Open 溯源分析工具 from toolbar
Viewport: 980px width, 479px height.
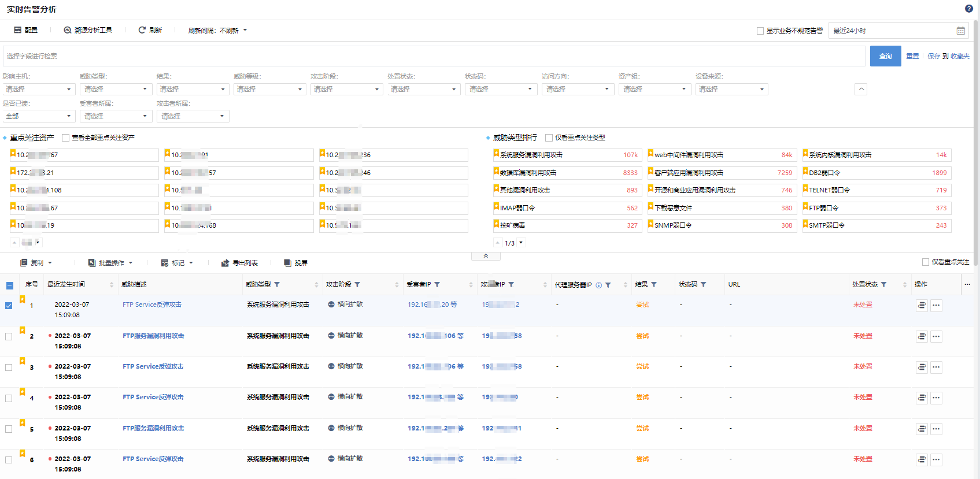coord(88,30)
